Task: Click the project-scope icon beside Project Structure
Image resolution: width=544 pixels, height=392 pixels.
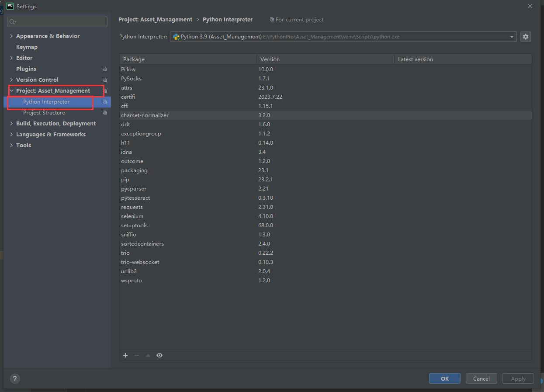Action: [x=104, y=113]
